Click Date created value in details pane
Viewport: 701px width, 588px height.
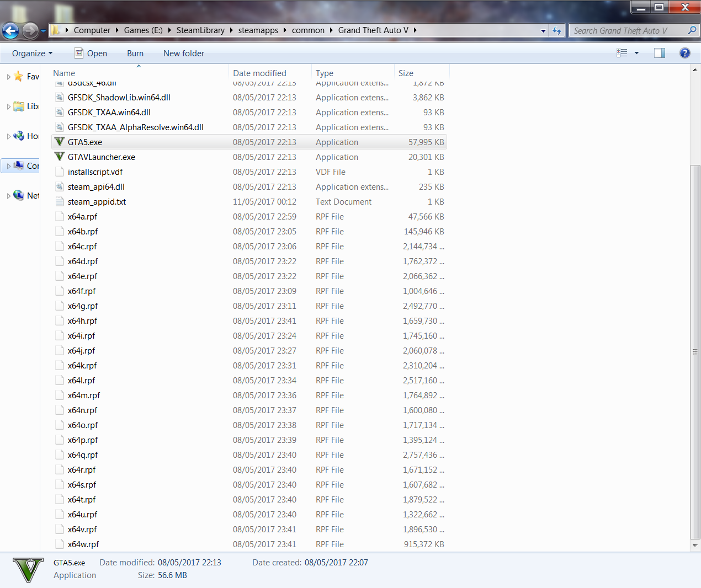coord(336,562)
